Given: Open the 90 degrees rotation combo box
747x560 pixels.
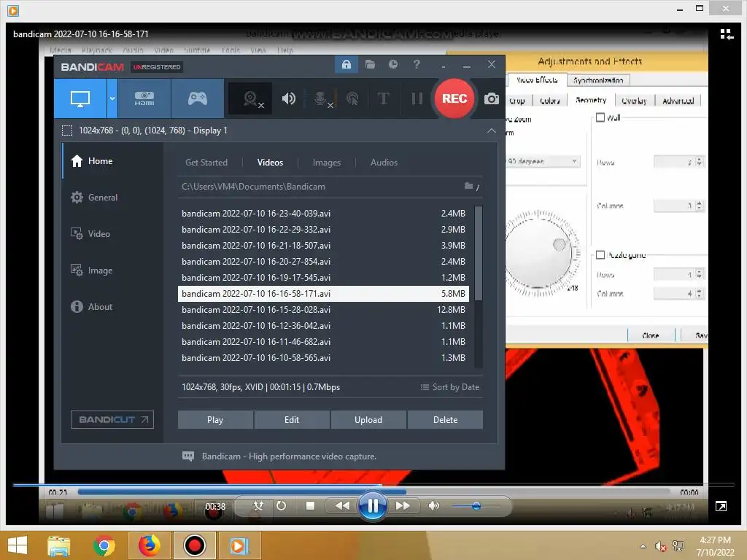Looking at the screenshot, I should (x=543, y=161).
